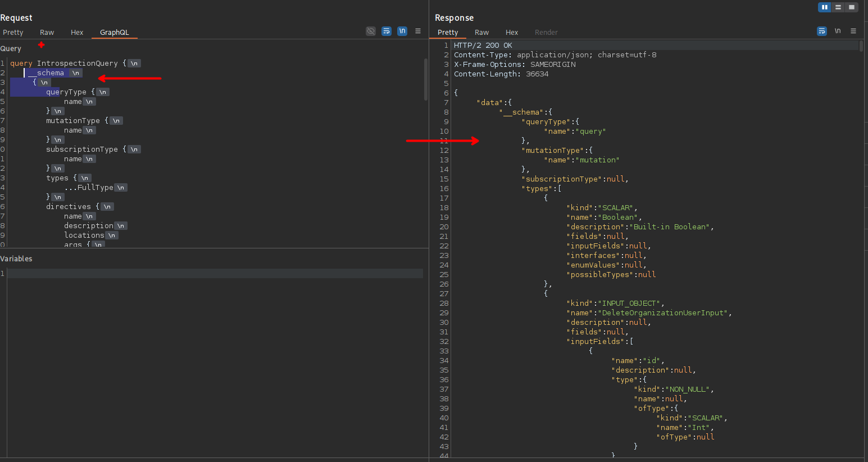Select the GraphQL request tab
This screenshot has height=462, width=868.
click(x=115, y=33)
